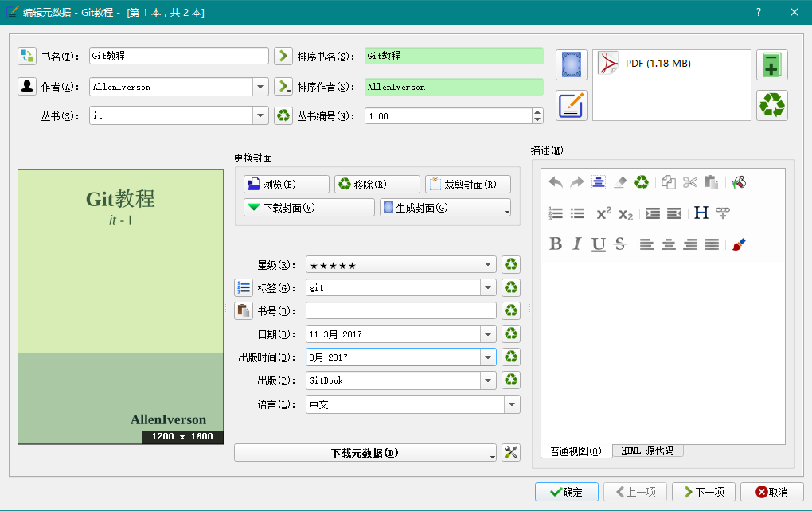
Task: Click the select all icon in editor
Action: click(599, 182)
